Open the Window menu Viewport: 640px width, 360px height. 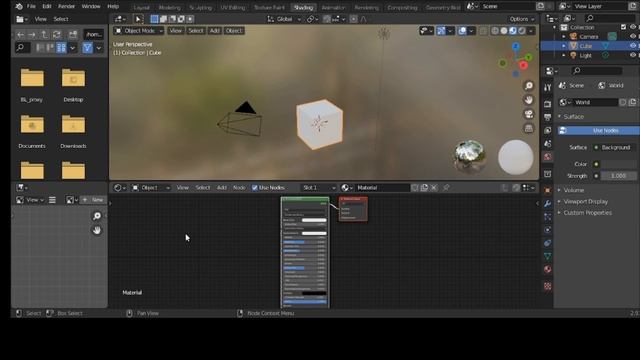coord(91,7)
